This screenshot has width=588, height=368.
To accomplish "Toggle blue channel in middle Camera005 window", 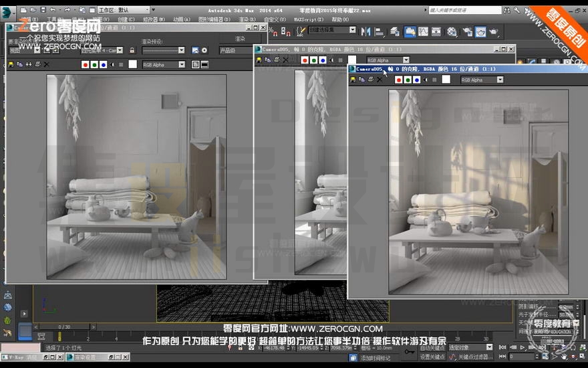I will click(323, 60).
